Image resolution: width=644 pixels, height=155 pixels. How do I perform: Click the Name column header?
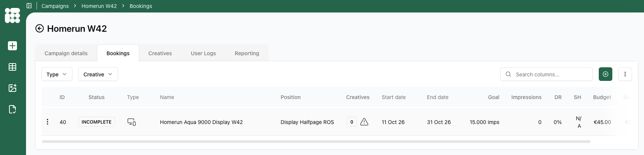tap(167, 97)
